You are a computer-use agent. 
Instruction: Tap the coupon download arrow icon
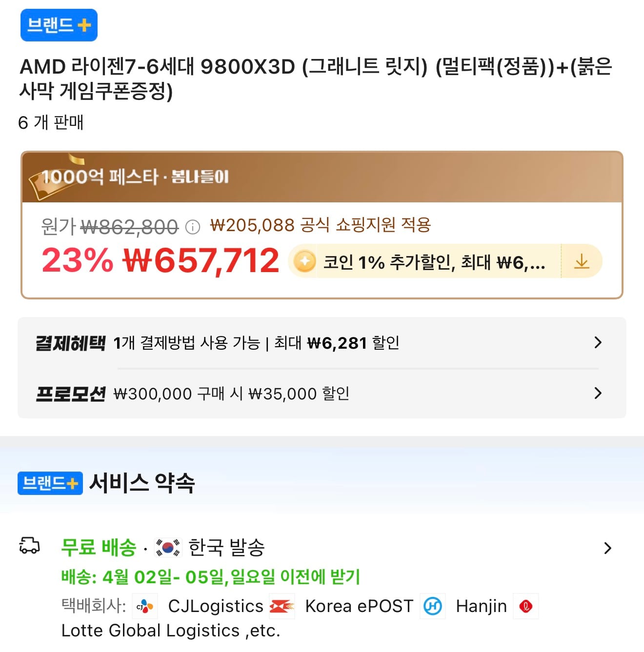581,261
